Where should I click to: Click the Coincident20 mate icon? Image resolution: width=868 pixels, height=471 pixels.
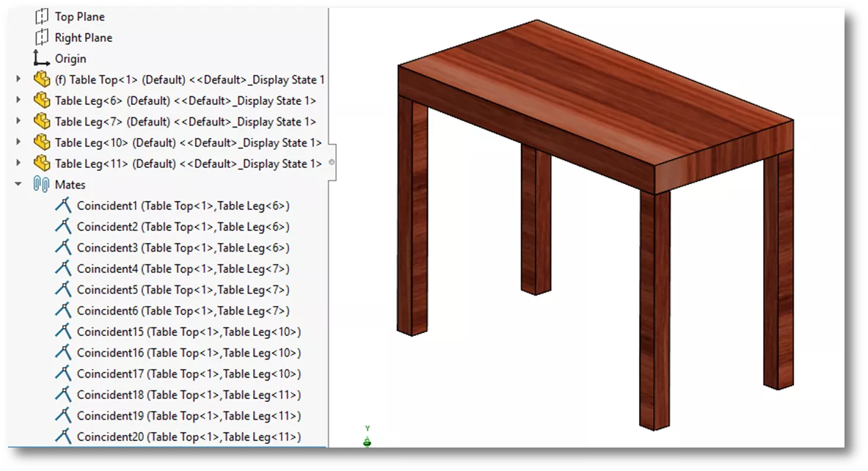[x=64, y=437]
